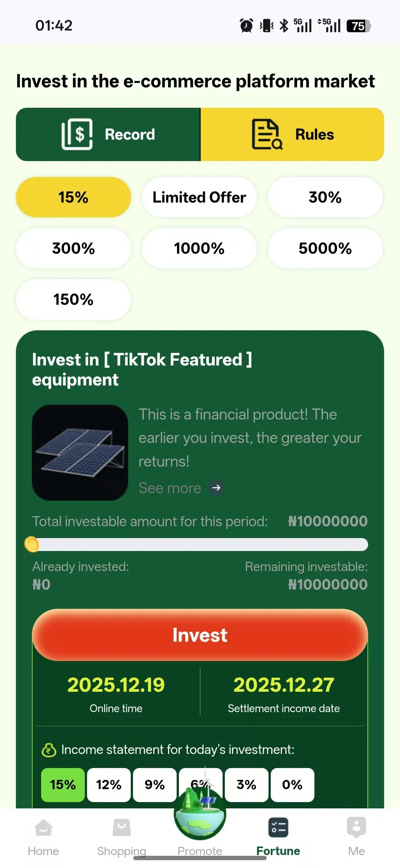The height and width of the screenshot is (868, 400).
Task: Follow the See more link
Action: coord(170,488)
